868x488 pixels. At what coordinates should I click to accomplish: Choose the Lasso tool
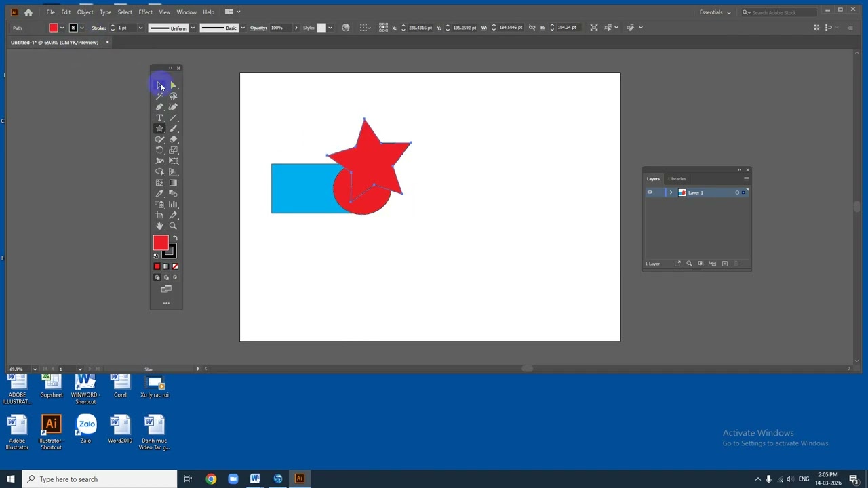point(173,96)
